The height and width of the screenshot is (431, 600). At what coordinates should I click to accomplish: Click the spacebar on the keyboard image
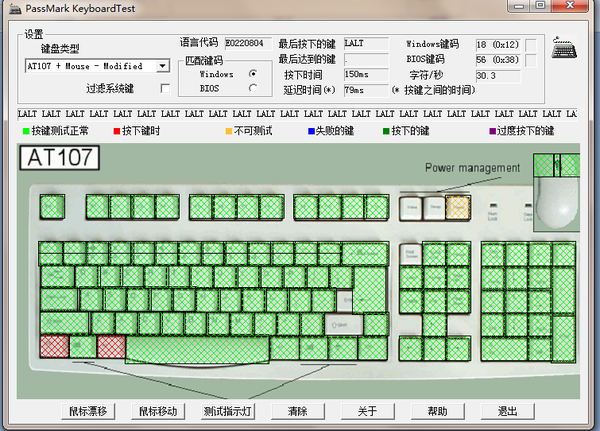[197, 349]
